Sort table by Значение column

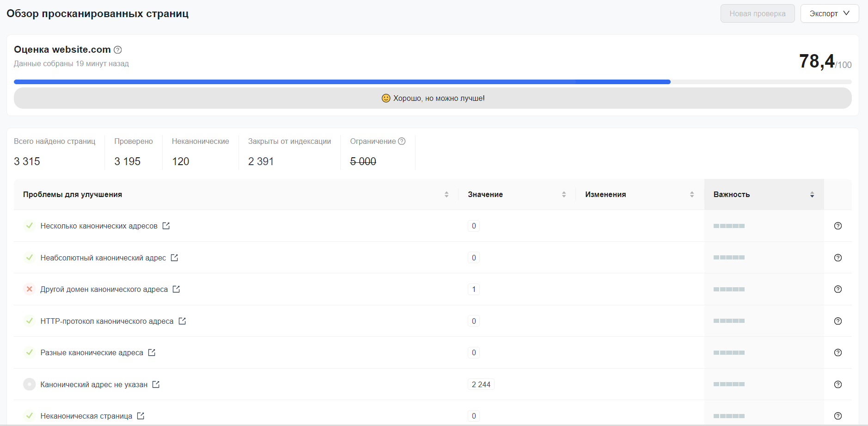coord(564,194)
